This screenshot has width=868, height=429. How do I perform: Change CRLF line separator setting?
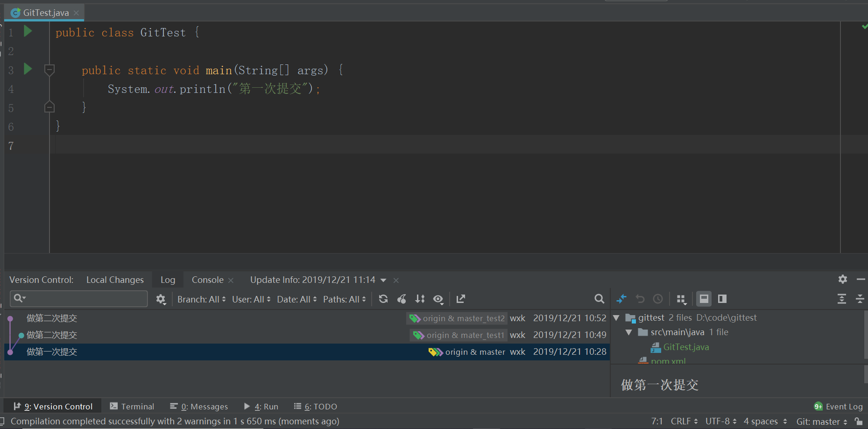pyautogui.click(x=684, y=422)
